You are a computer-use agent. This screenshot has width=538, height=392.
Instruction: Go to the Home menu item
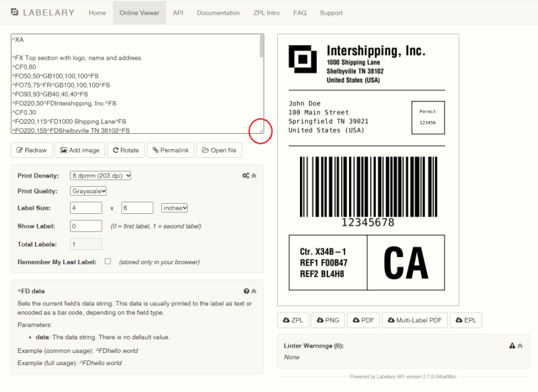(x=97, y=13)
